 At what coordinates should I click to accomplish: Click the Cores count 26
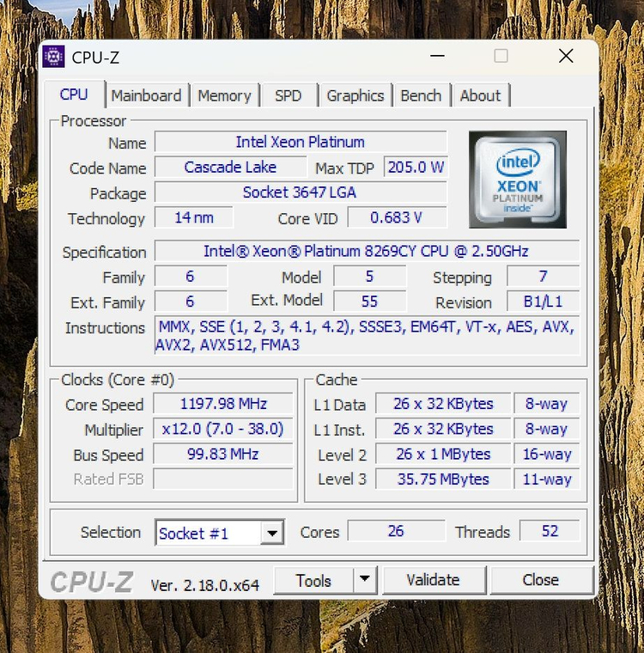pos(396,531)
